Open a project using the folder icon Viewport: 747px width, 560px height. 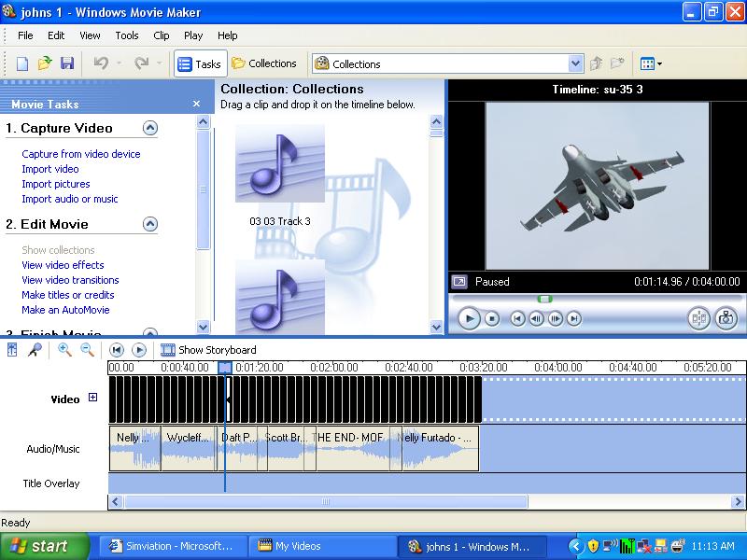point(45,63)
